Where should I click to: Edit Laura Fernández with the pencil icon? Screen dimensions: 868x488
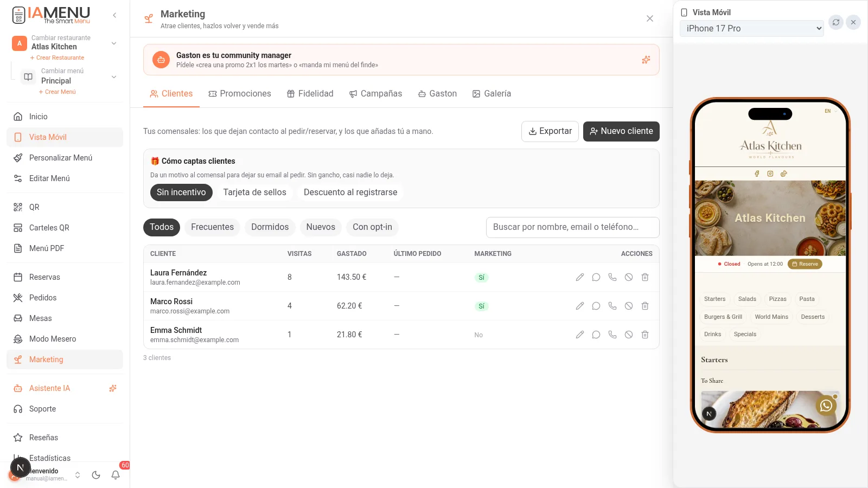(x=580, y=277)
